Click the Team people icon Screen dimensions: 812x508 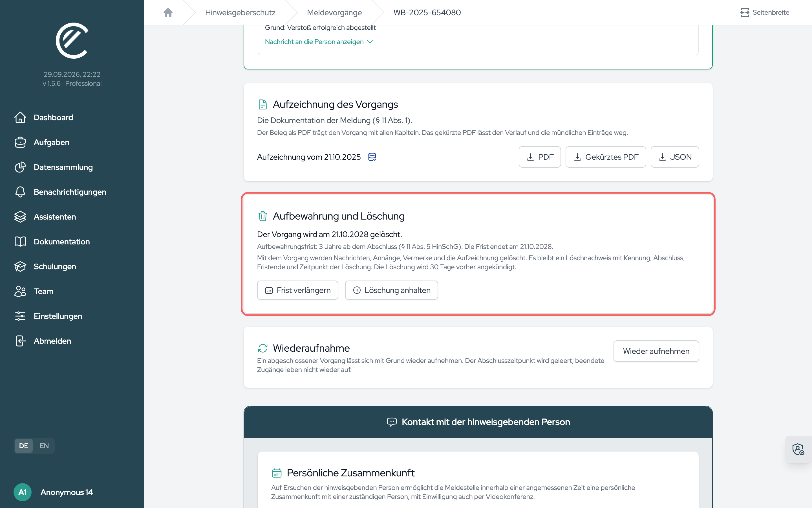pyautogui.click(x=20, y=291)
